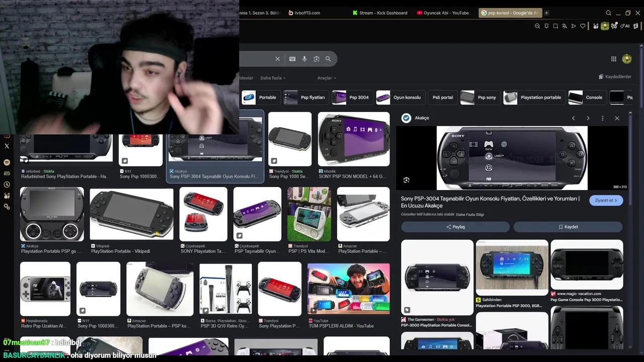The height and width of the screenshot is (362, 644).
Task: Open the Kaydedilenler saved items link
Action: 615,77
